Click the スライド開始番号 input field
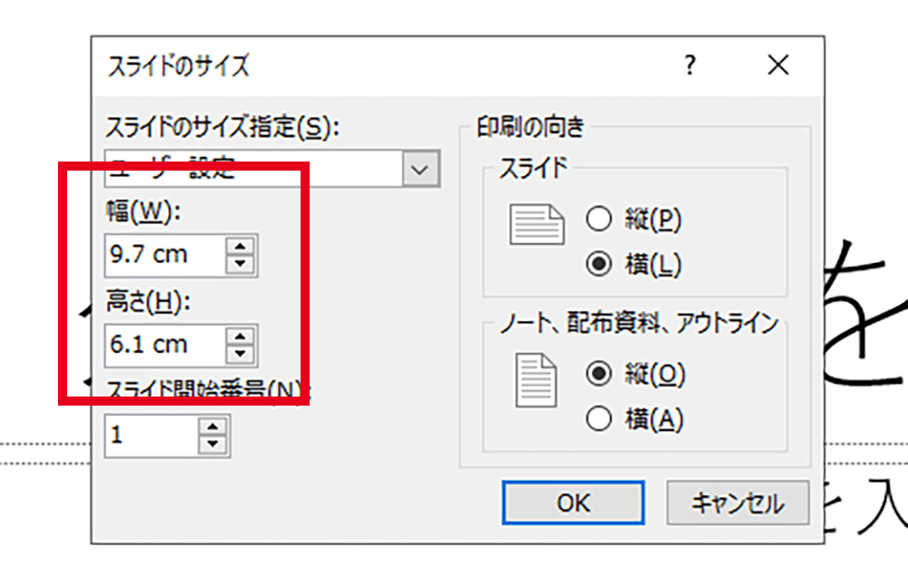This screenshot has height=588, width=908. click(151, 436)
